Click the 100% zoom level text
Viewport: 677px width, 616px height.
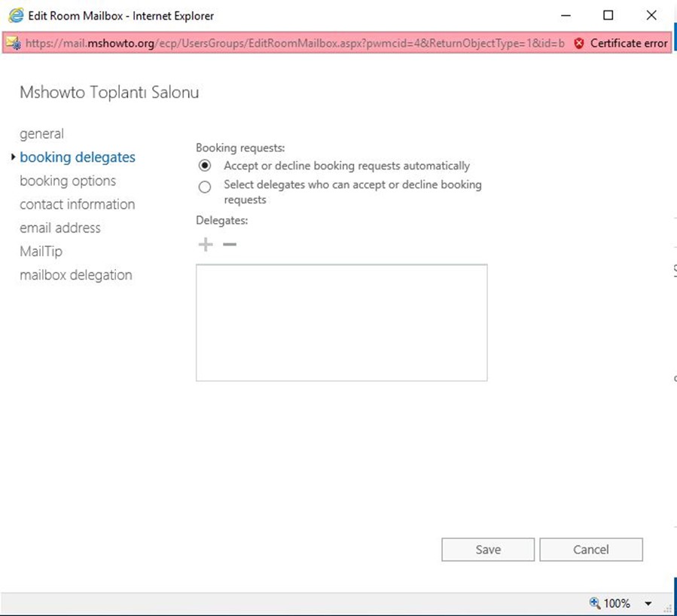617,603
